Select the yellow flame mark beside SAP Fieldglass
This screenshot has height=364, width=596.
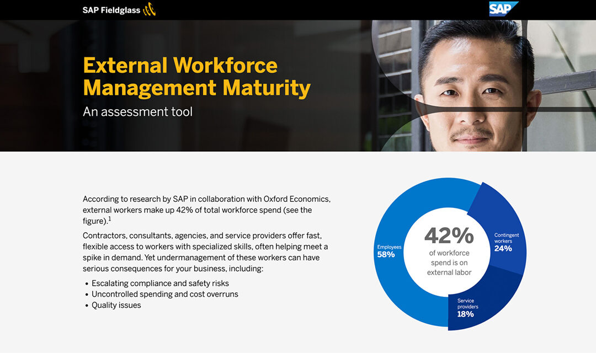(x=149, y=9)
